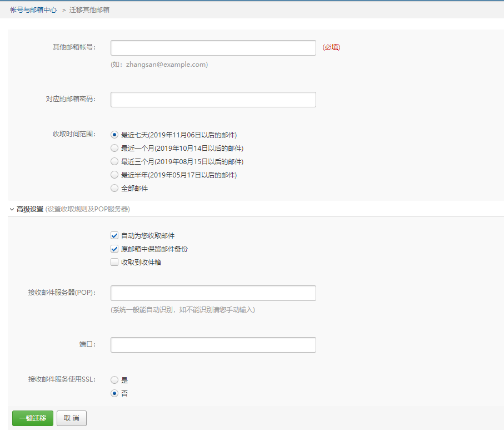Screen dimensions: 504x430
Task: Enable 收取到收件箱 checkbox
Action: (x=114, y=262)
